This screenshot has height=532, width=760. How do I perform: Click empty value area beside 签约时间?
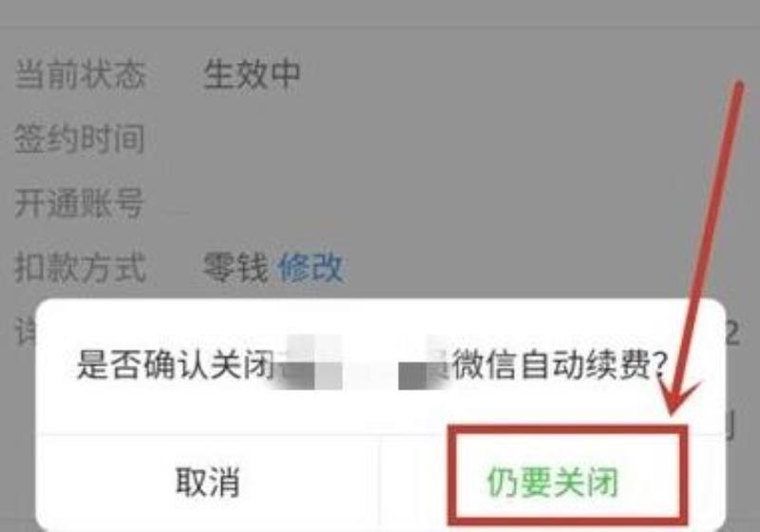click(436, 139)
